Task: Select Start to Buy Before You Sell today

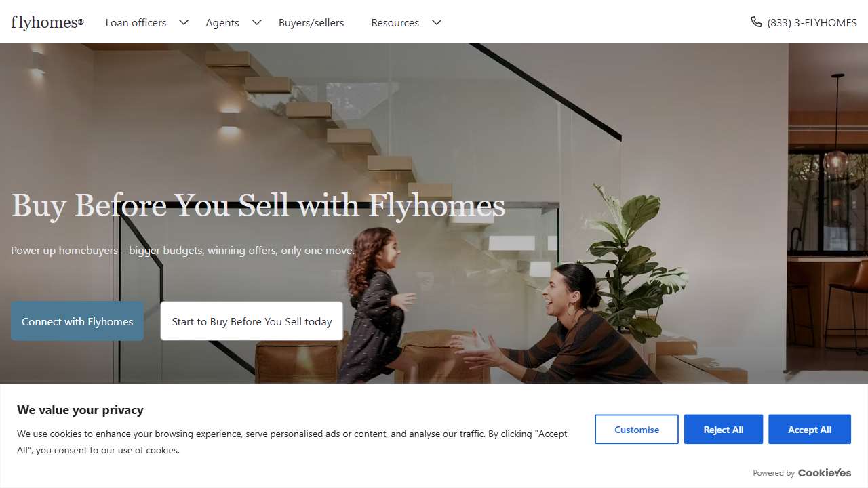Action: point(252,321)
